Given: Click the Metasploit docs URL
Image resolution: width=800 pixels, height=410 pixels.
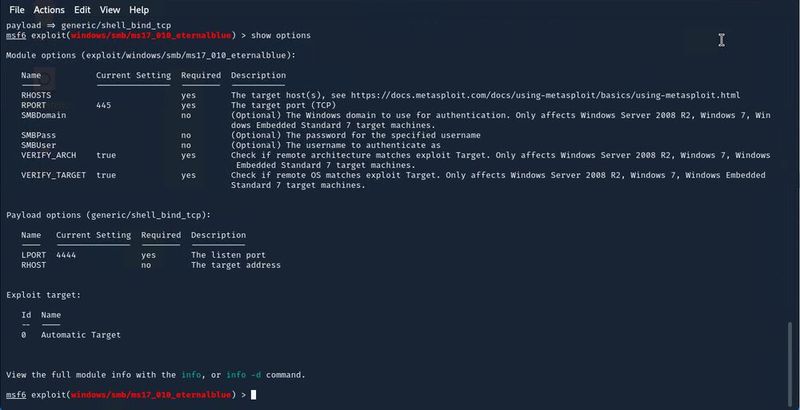Looking at the screenshot, I should click(x=545, y=95).
